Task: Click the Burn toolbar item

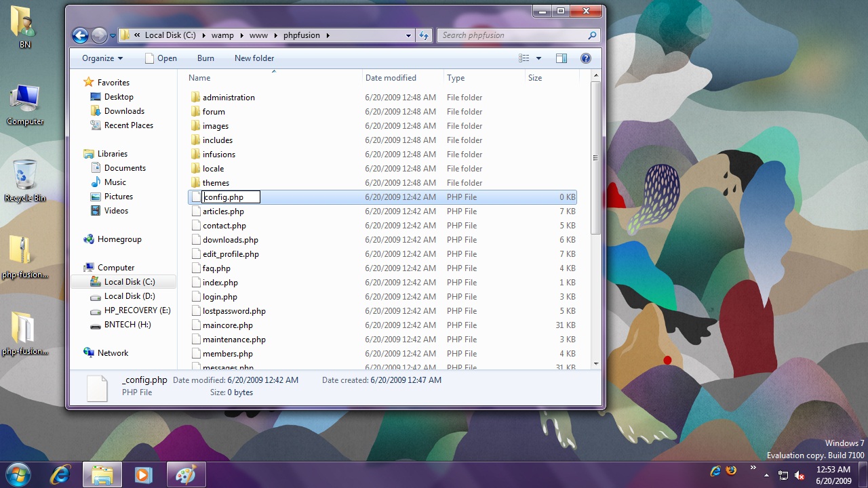Action: pyautogui.click(x=205, y=58)
